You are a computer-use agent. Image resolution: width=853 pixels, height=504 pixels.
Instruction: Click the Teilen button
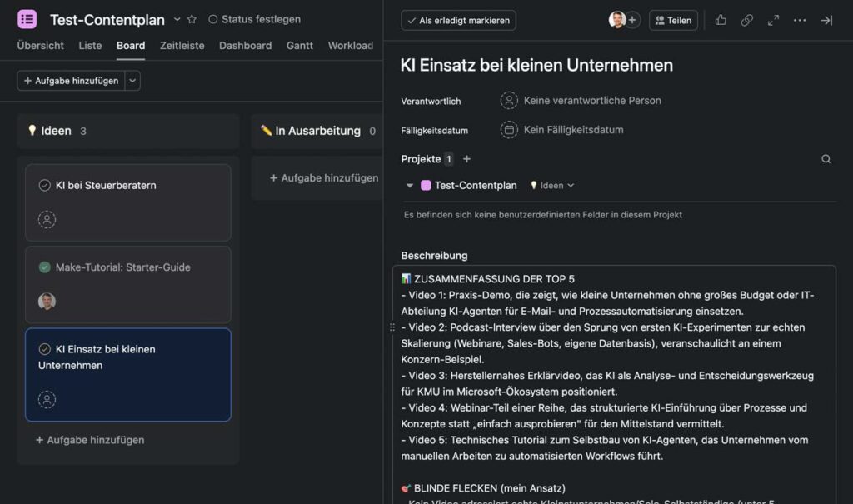point(673,21)
